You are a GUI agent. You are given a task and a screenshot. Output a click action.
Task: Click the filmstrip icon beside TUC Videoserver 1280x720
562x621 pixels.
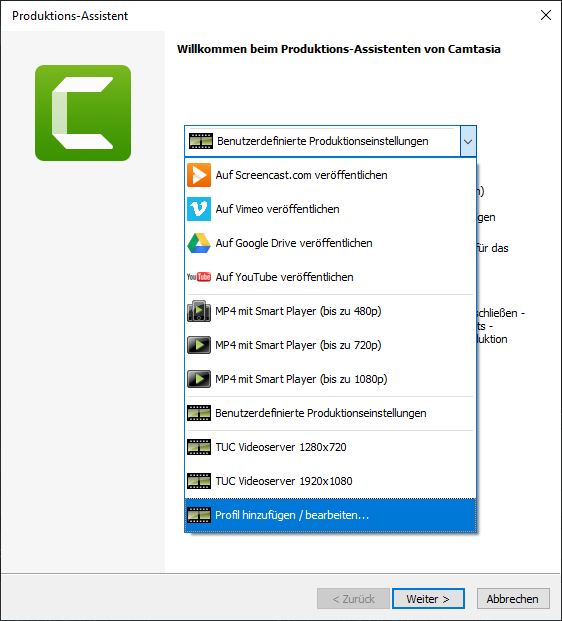pos(199,447)
